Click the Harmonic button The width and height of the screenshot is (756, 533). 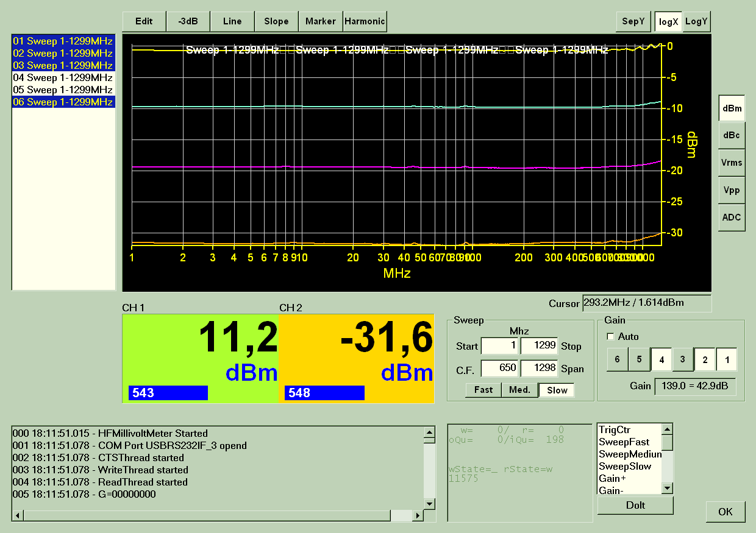pyautogui.click(x=365, y=21)
